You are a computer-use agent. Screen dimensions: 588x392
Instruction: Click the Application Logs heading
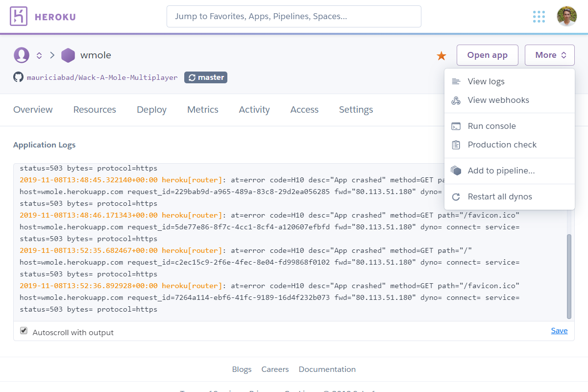(45, 145)
